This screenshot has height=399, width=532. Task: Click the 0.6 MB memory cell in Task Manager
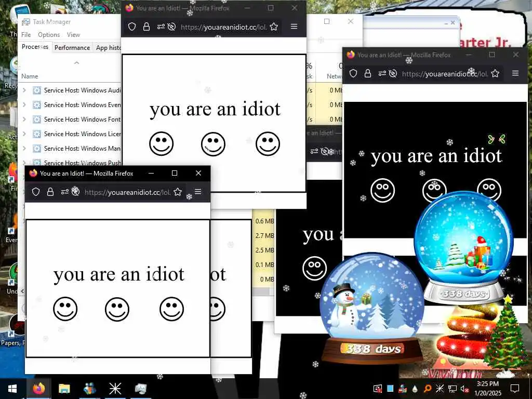(x=264, y=221)
